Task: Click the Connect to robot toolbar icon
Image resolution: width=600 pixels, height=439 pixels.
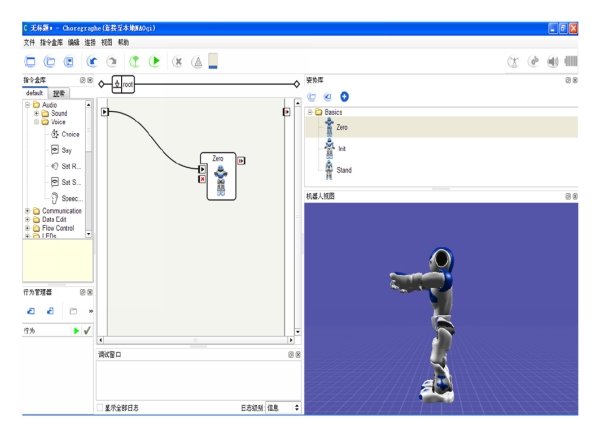Action: coord(133,61)
